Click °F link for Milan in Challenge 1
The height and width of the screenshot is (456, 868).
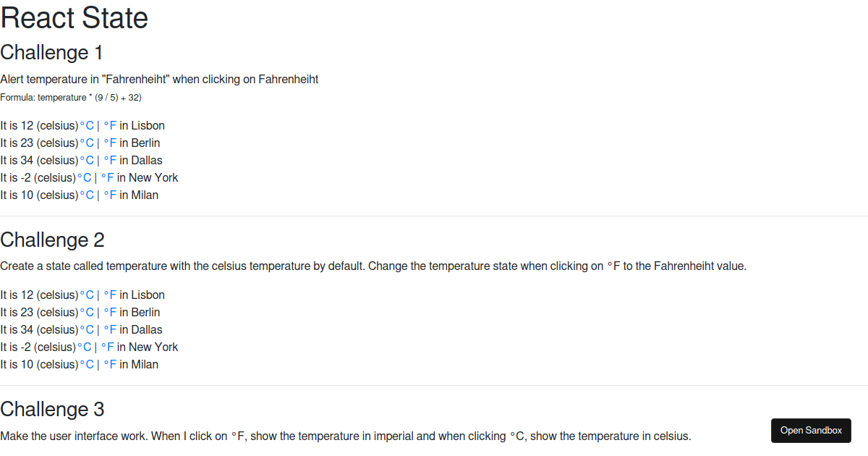pyautogui.click(x=110, y=195)
